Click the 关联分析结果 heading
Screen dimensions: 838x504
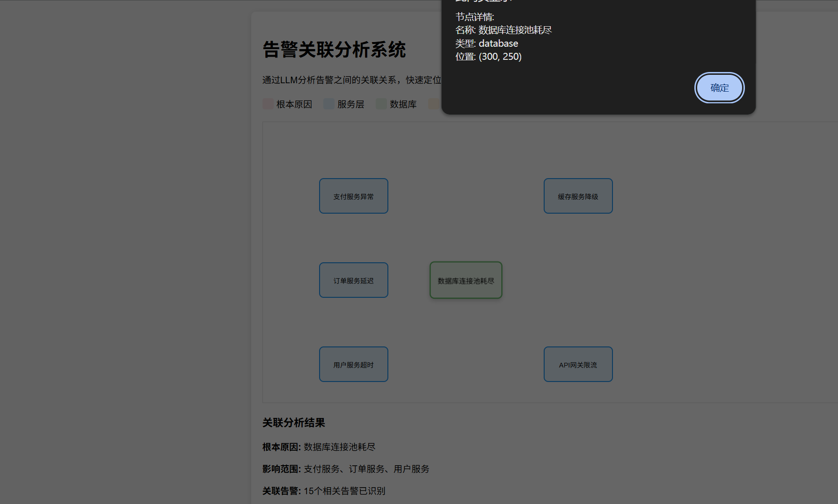coord(293,423)
